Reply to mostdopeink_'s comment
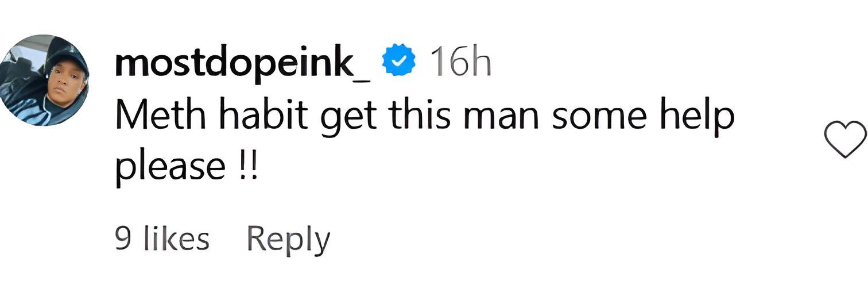The image size is (868, 292). point(288,239)
